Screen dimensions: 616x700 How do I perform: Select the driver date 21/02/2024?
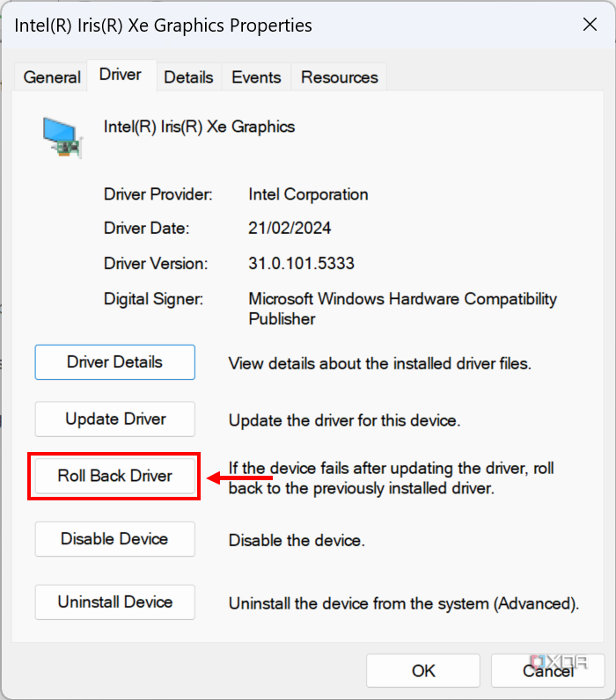(290, 228)
